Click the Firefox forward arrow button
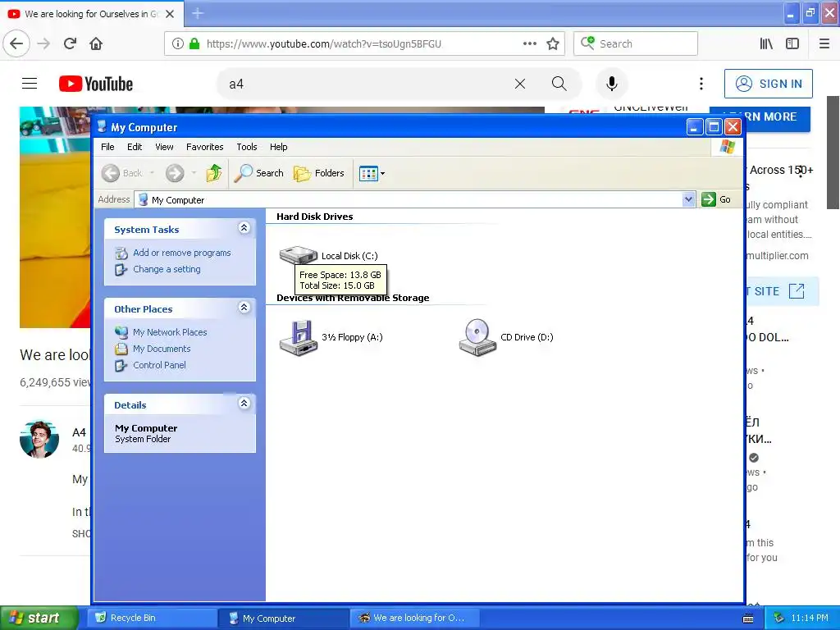Image resolution: width=840 pixels, height=630 pixels. pyautogui.click(x=44, y=43)
